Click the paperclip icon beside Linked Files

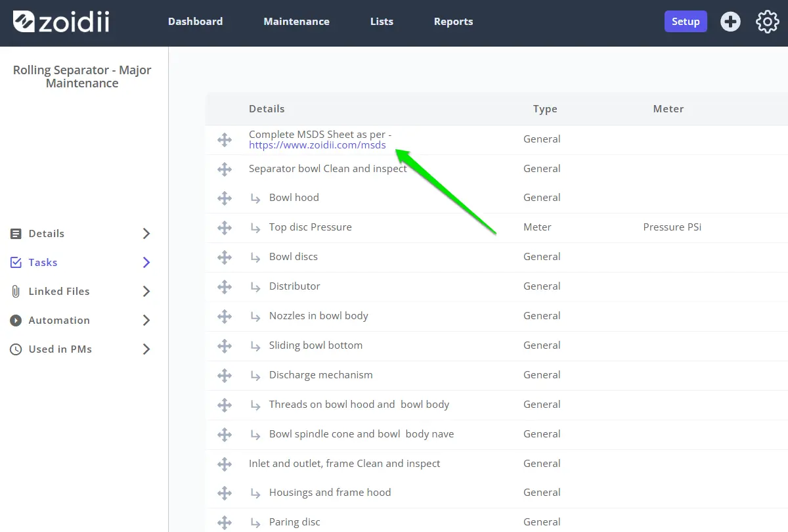(16, 292)
